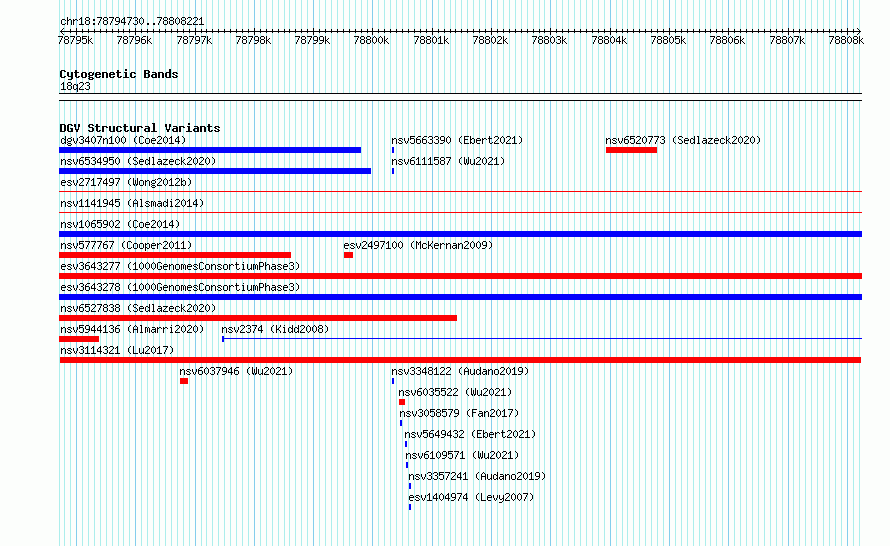
Task: Click nsv6520773 (Sedlazeck2020) label
Action: (683, 140)
